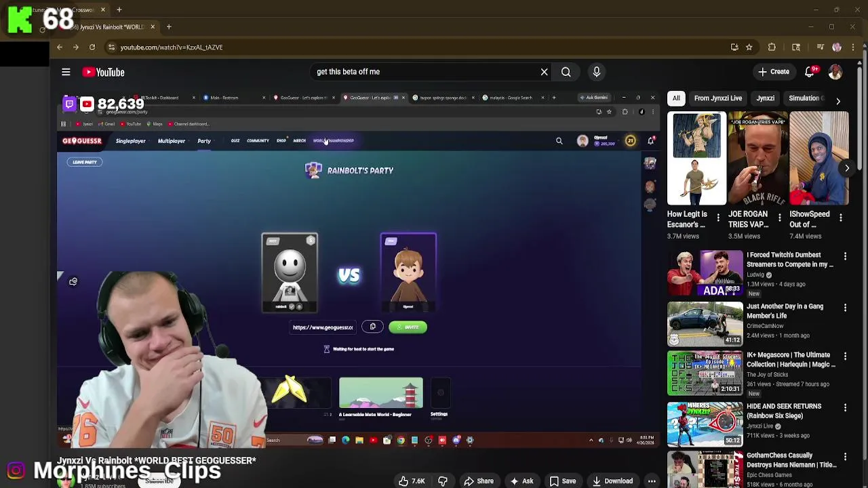The image size is (868, 488).
Task: Show next Shorts with the arrow
Action: coord(847,168)
